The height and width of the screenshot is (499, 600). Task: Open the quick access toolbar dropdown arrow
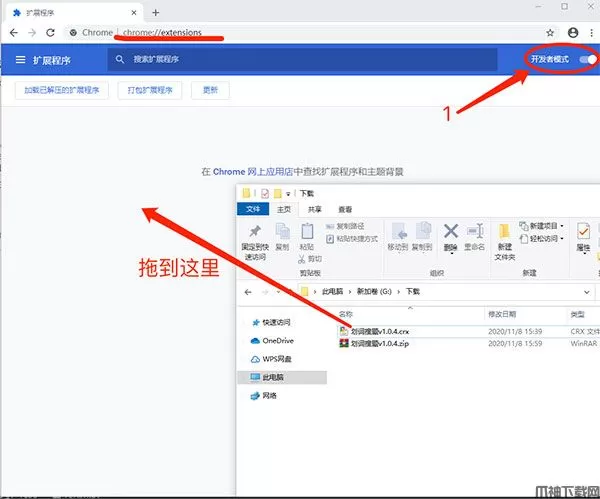pyautogui.click(x=288, y=194)
